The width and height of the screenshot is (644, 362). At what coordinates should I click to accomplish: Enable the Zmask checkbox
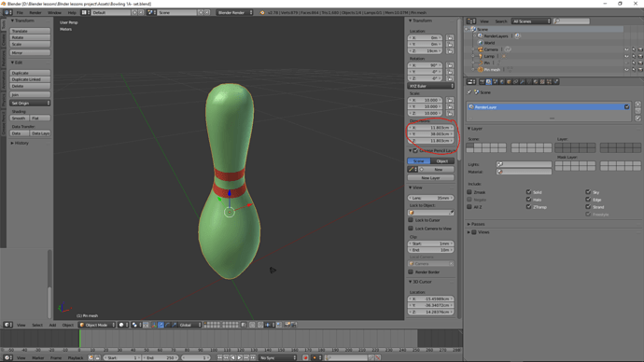click(469, 191)
